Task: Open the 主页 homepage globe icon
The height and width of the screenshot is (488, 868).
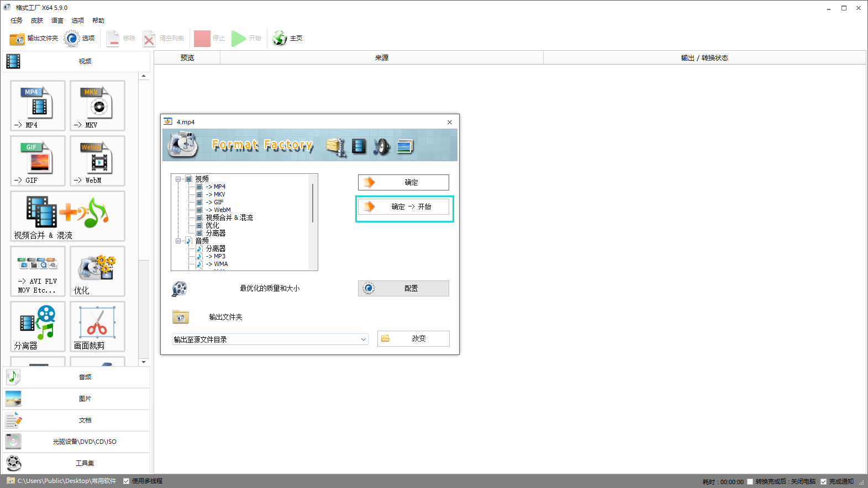Action: coord(280,38)
